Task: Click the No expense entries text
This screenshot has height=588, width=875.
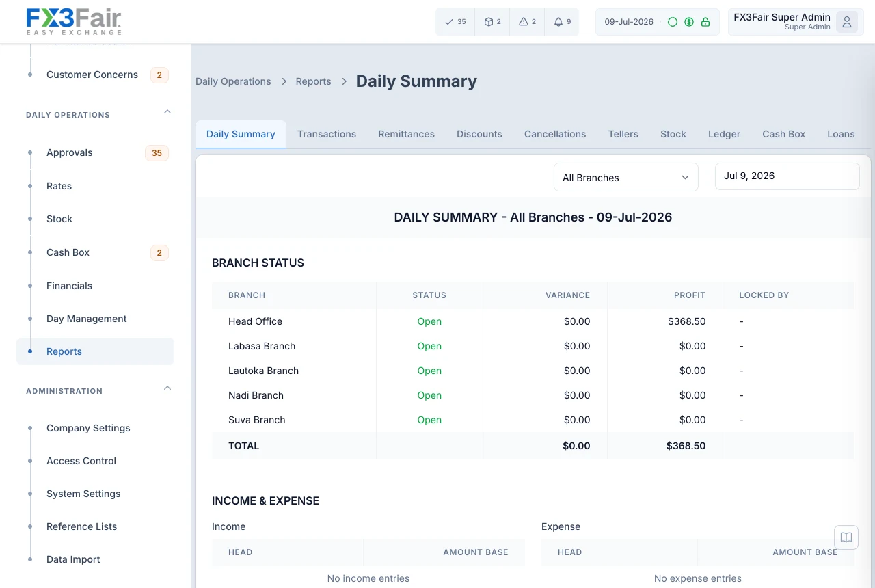Action: click(x=698, y=578)
